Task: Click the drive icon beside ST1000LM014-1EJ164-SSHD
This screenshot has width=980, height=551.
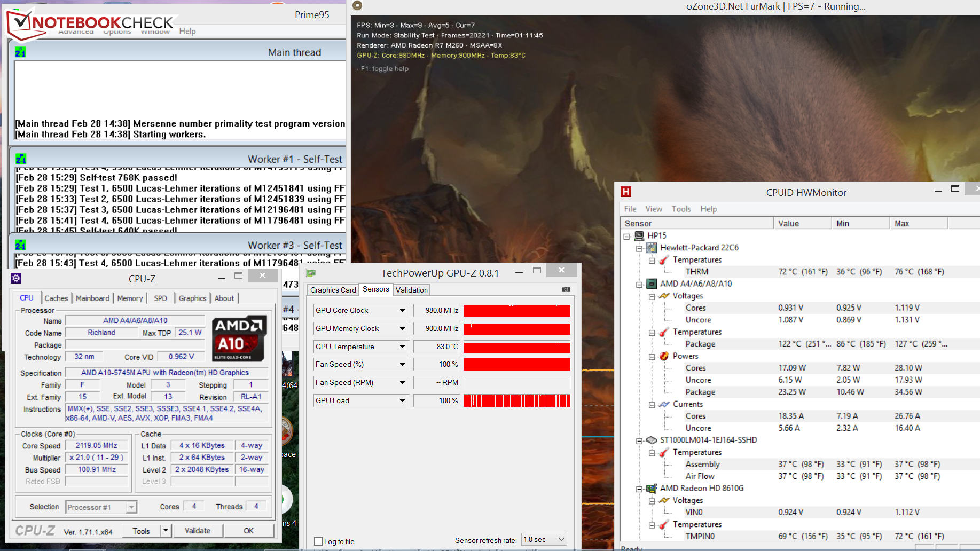Action: pos(652,440)
